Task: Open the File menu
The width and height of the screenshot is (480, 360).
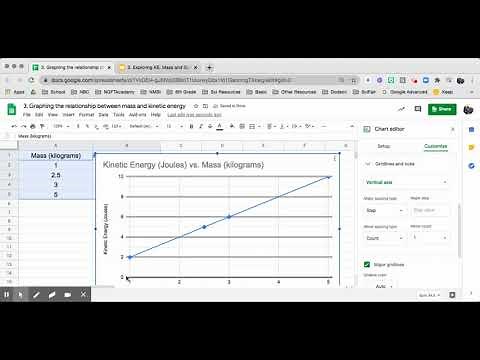Action: pyautogui.click(x=27, y=115)
